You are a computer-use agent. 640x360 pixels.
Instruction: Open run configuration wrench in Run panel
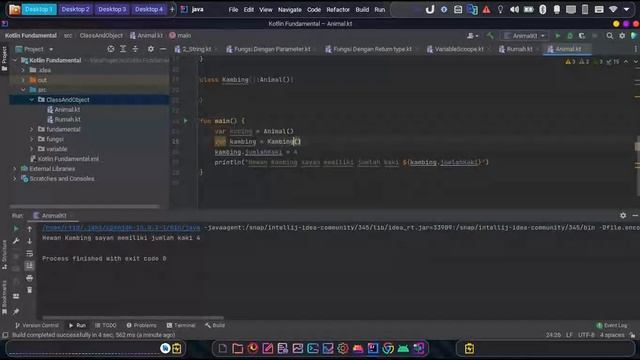click(16, 241)
